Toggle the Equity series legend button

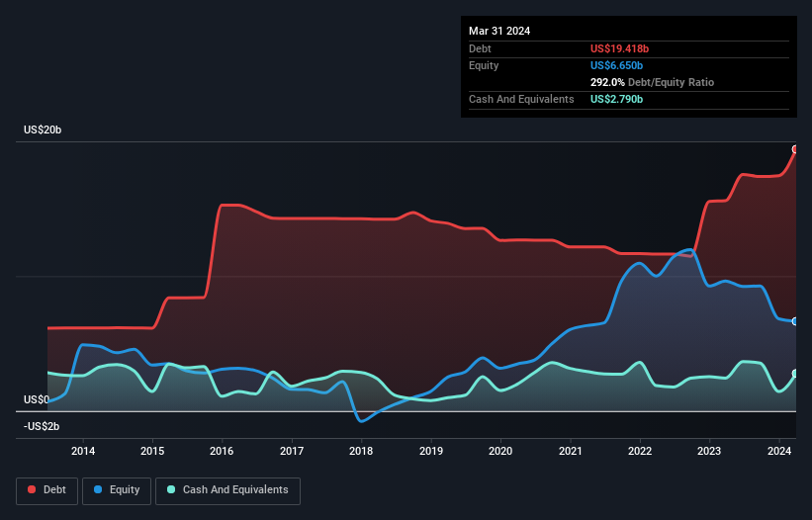point(117,490)
